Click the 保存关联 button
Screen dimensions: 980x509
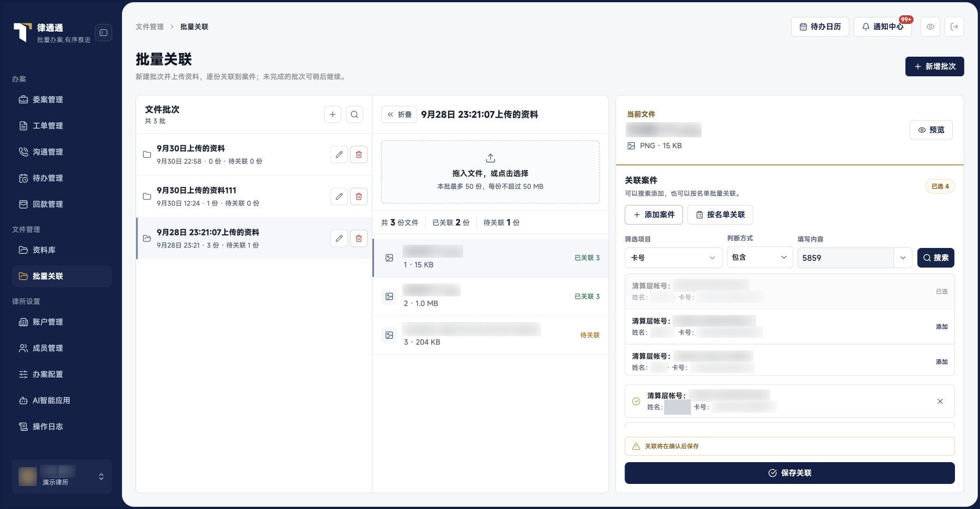point(789,473)
